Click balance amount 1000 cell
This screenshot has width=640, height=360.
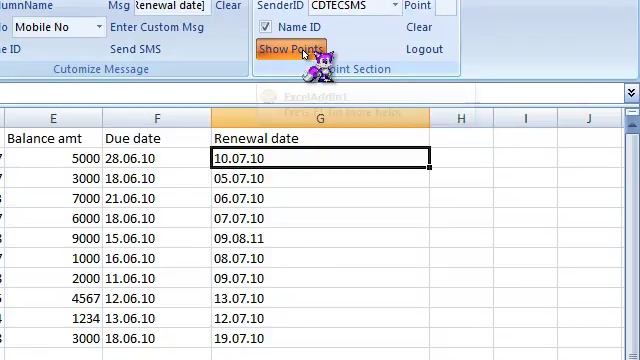53,258
